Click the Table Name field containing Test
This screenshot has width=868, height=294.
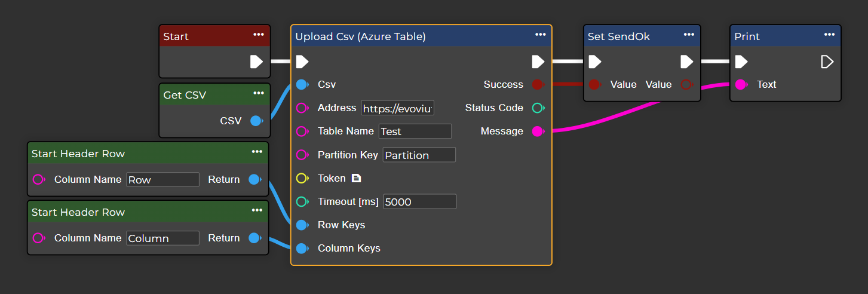(415, 131)
